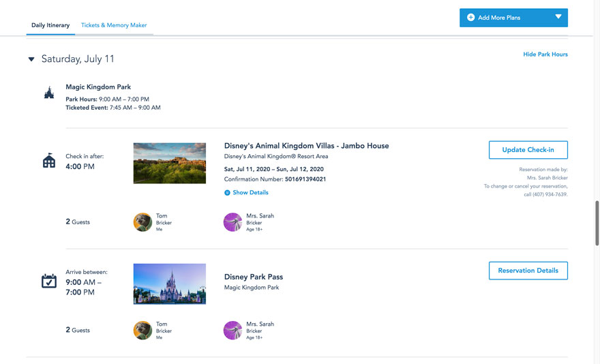Expand Show Details for the resort reservation
600x364 pixels.
[x=246, y=193]
